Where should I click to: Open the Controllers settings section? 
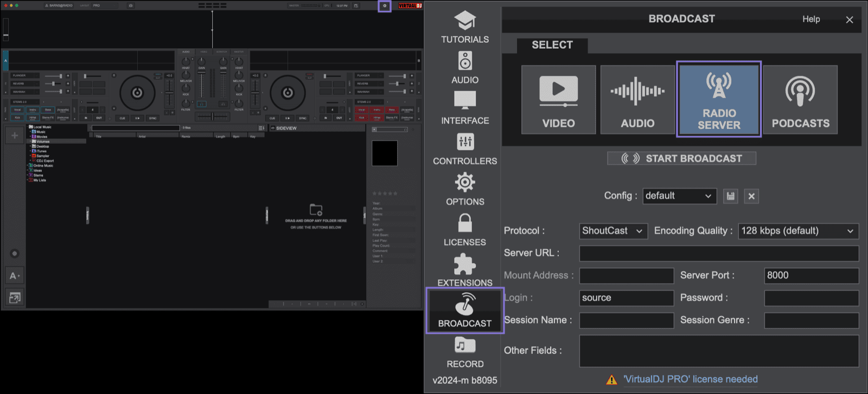(465, 149)
